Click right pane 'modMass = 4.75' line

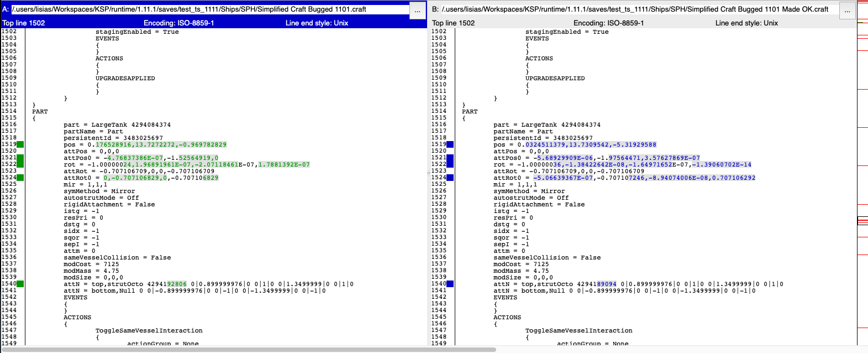pyautogui.click(x=521, y=271)
